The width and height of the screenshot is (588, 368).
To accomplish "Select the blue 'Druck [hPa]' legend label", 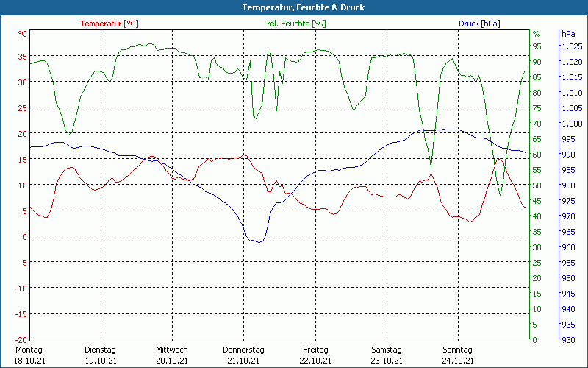I will tap(479, 24).
